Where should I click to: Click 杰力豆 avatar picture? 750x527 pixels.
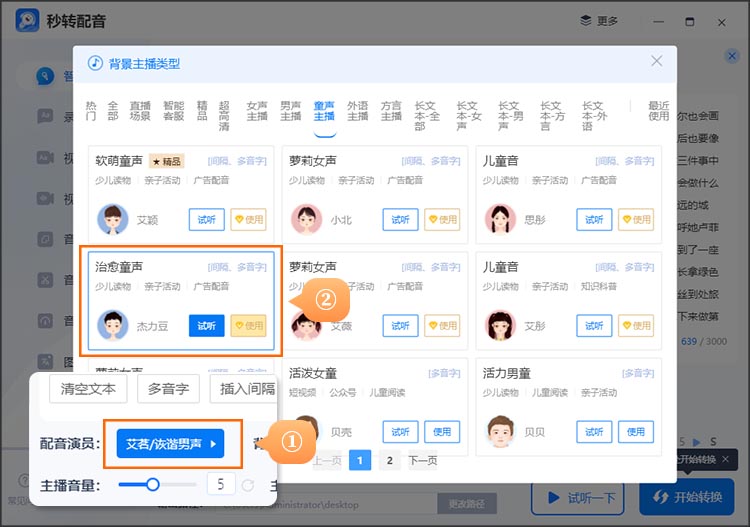pos(112,325)
